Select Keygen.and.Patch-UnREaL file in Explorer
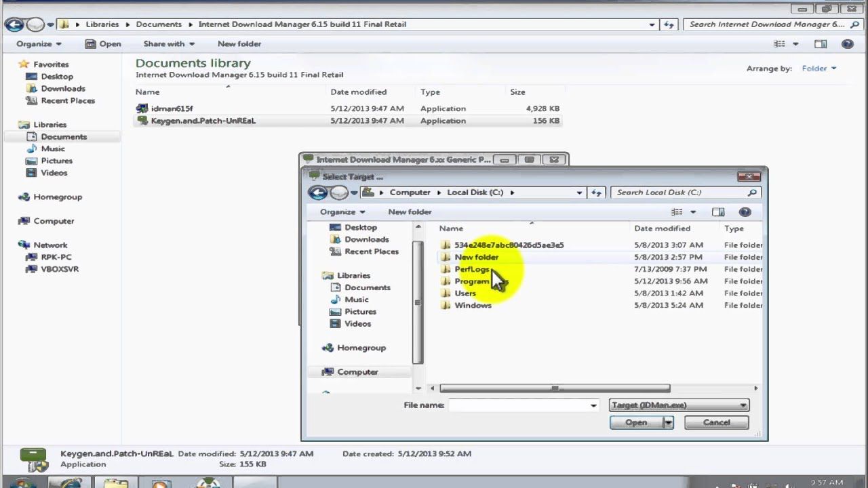The height and width of the screenshot is (488, 868). [x=203, y=121]
